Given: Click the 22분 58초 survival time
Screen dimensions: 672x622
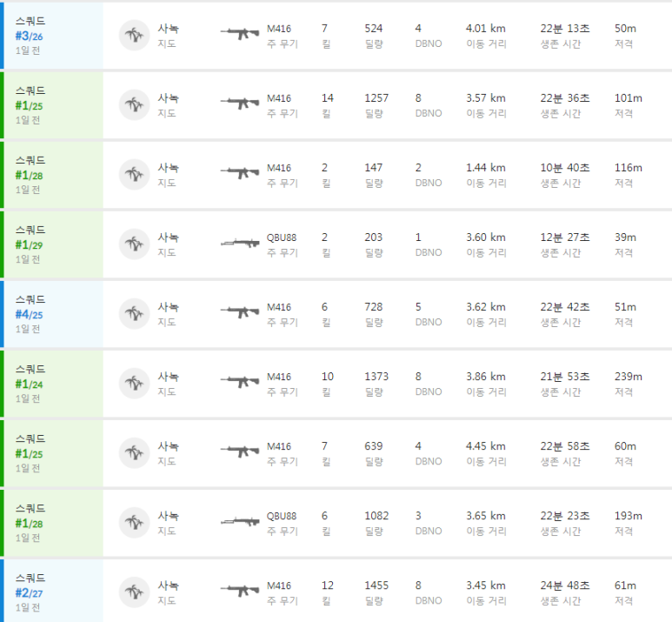Looking at the screenshot, I should coord(564,446).
